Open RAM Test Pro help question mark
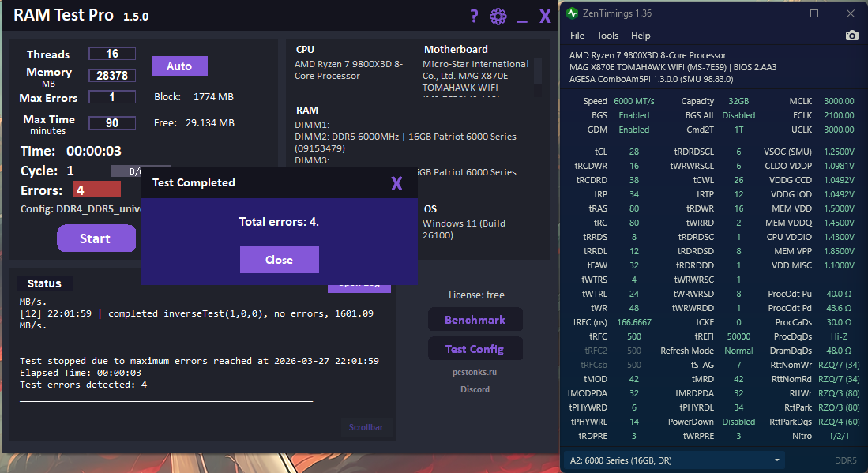 [x=474, y=16]
